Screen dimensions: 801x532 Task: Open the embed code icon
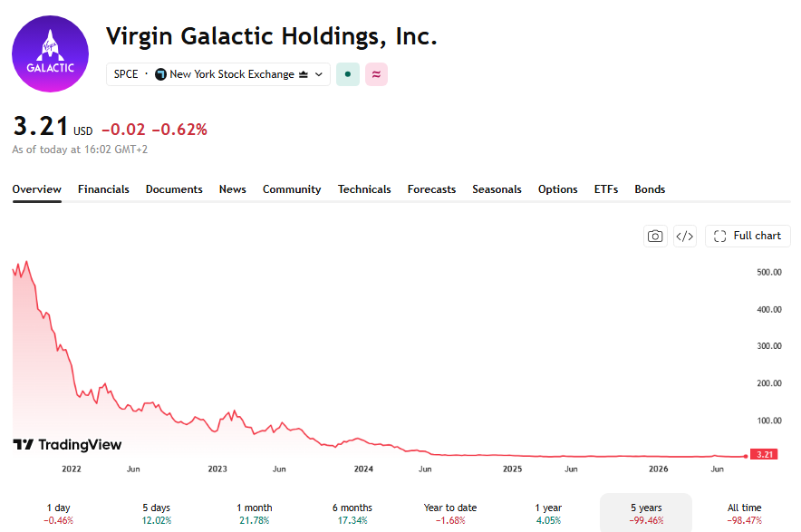684,237
